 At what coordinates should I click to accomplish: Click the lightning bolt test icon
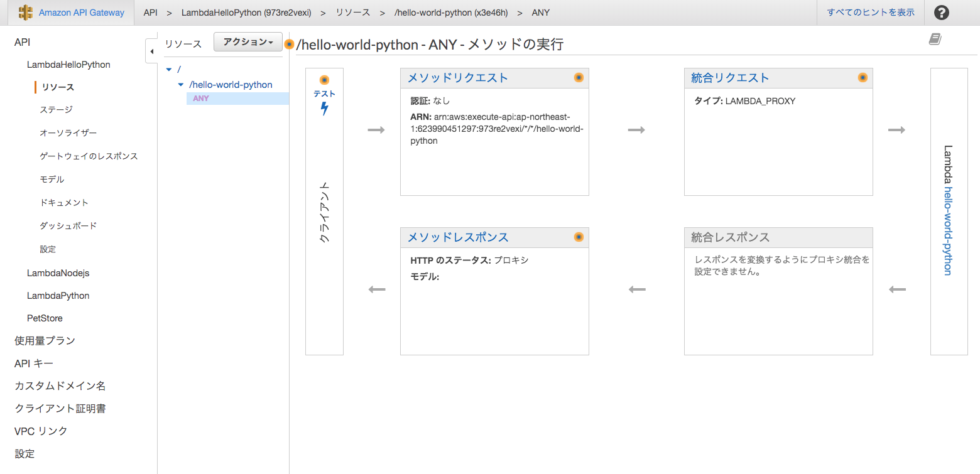324,109
